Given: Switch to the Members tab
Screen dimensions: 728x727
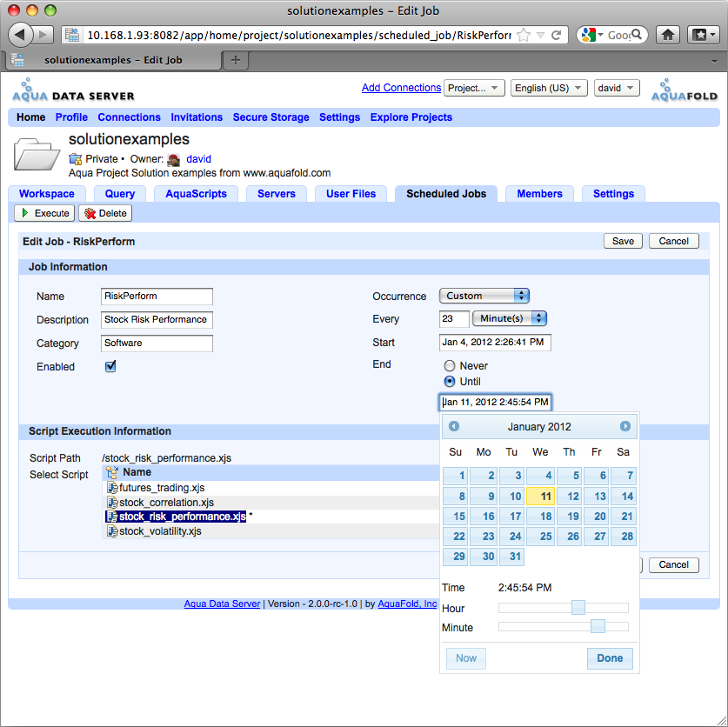Looking at the screenshot, I should click(539, 194).
